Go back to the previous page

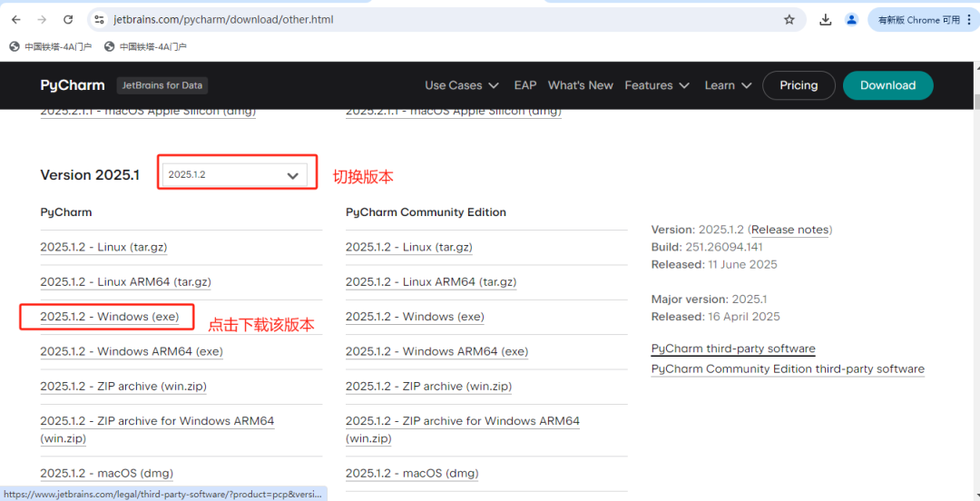16,19
